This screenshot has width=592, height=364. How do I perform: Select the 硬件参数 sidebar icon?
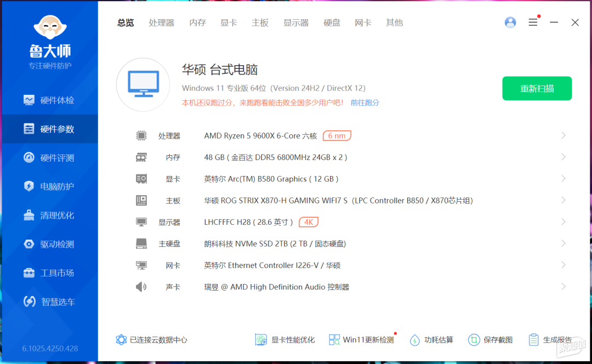click(29, 129)
